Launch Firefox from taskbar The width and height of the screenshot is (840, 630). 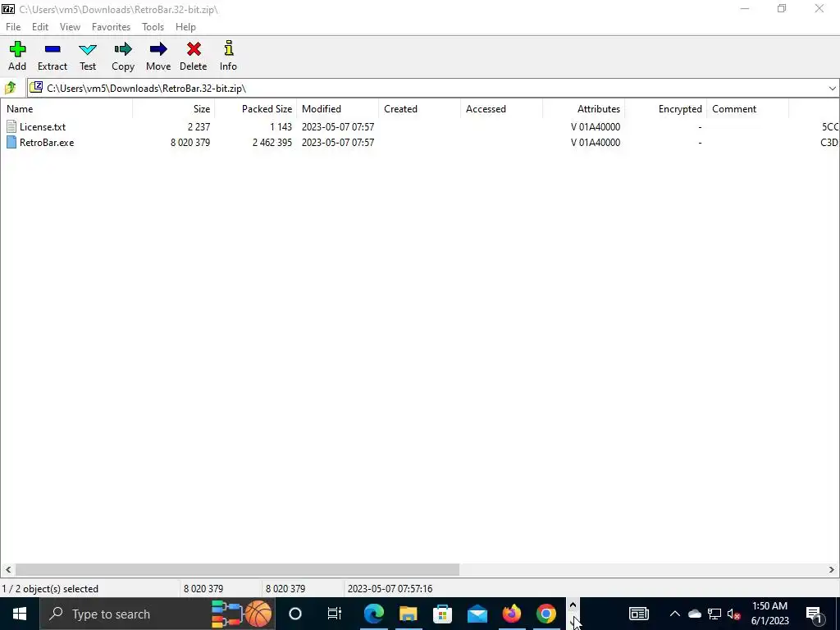point(512,614)
